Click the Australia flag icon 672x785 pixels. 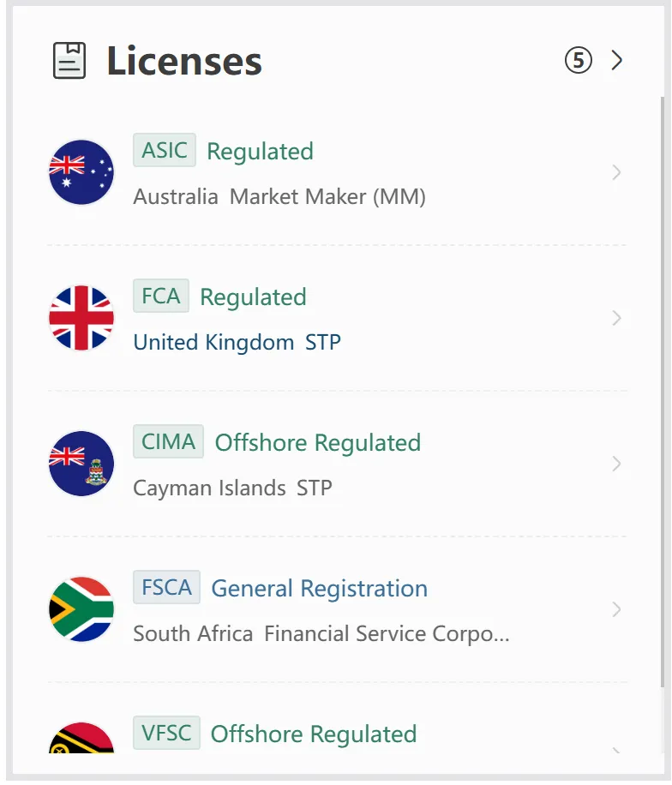click(81, 172)
